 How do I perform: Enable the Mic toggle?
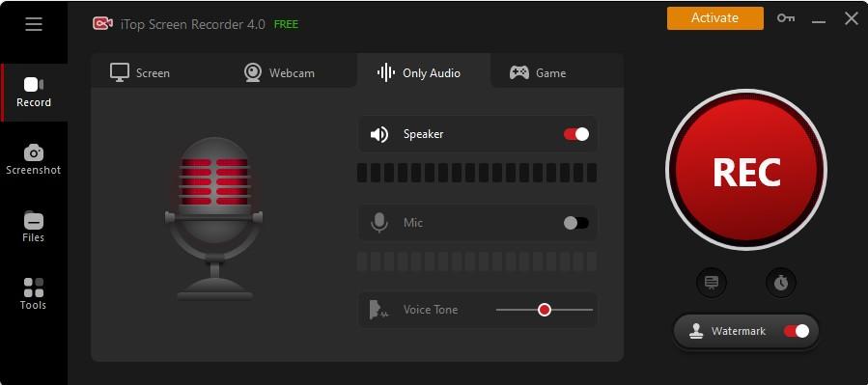pyautogui.click(x=576, y=223)
